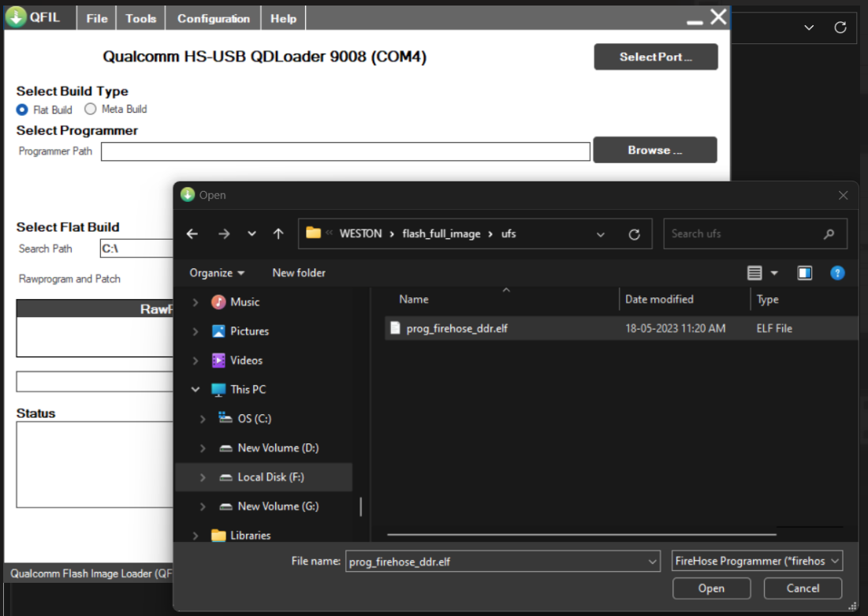The image size is (868, 616).
Task: Click the Open button
Action: click(711, 588)
